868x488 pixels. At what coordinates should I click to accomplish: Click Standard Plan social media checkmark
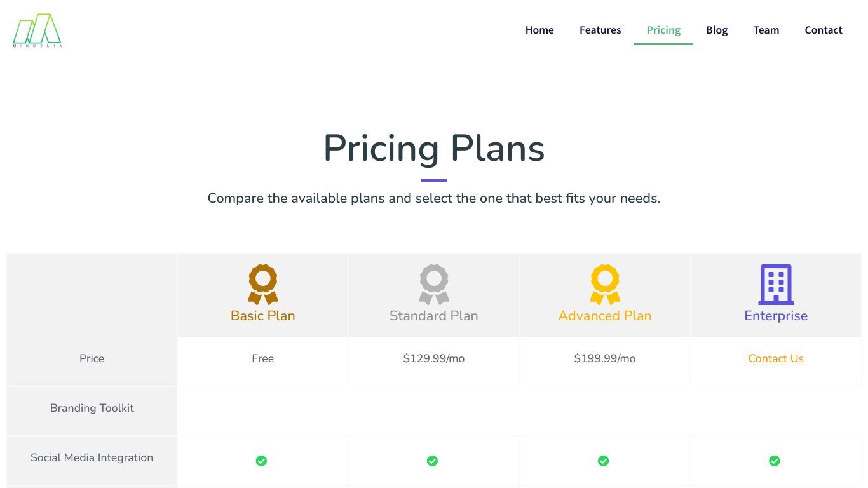pos(432,461)
